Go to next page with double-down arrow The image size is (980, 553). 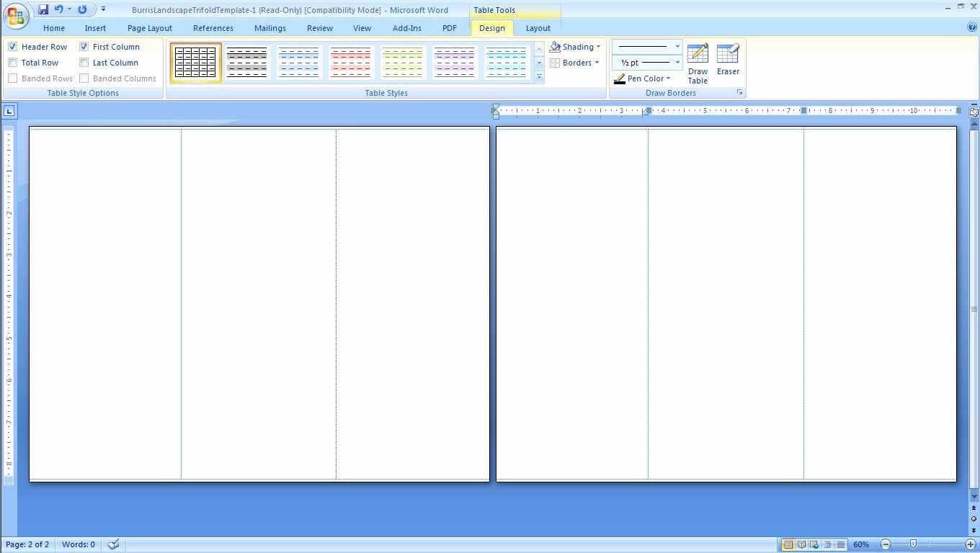click(x=974, y=530)
